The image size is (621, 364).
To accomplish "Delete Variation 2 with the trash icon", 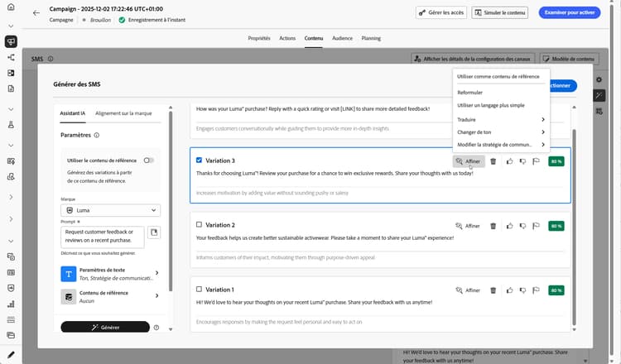I will click(x=493, y=226).
